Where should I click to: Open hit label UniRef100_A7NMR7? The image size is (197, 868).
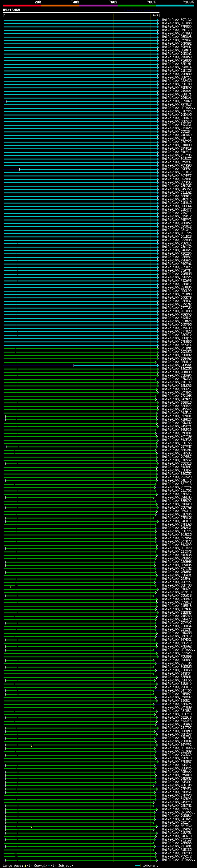177,761
